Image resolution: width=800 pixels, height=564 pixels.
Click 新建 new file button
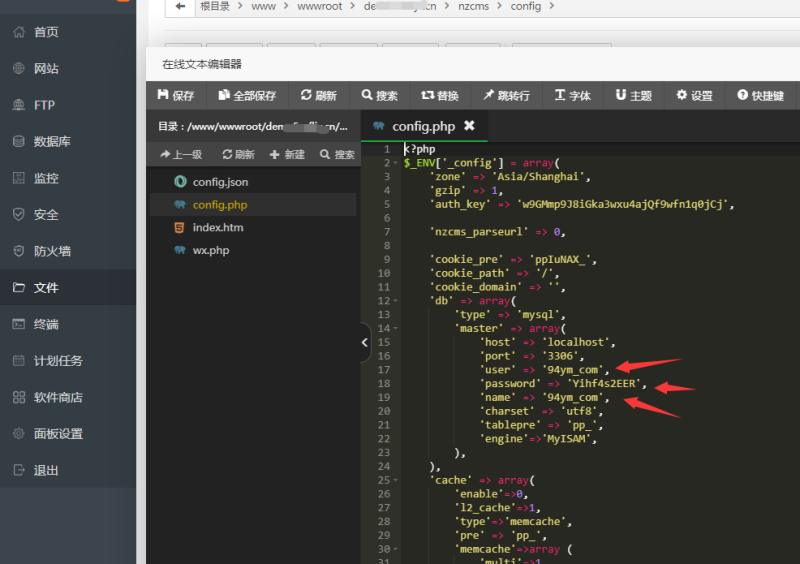coord(287,154)
